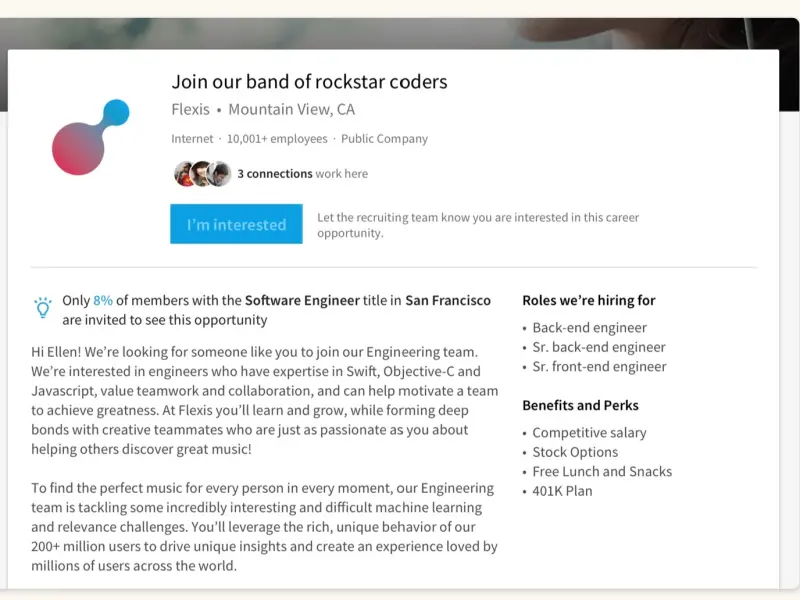This screenshot has width=800, height=600.
Task: Click the lightbulb insight icon
Action: click(43, 308)
